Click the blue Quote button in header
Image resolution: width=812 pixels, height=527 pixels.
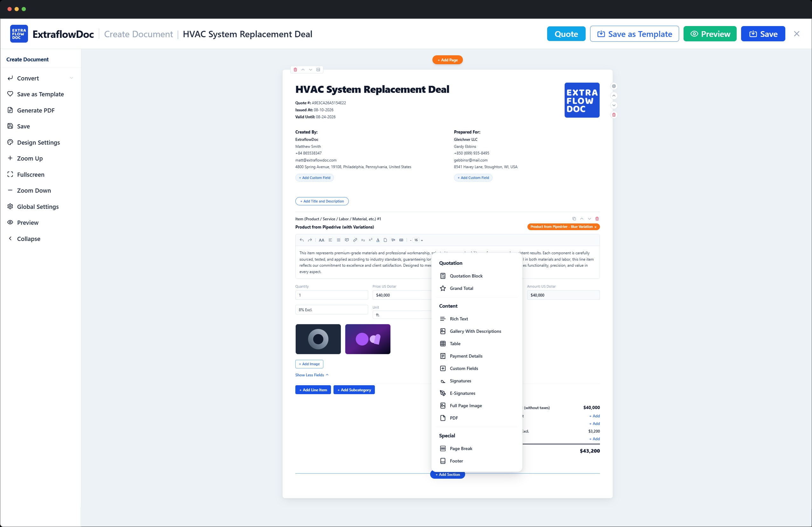[566, 34]
